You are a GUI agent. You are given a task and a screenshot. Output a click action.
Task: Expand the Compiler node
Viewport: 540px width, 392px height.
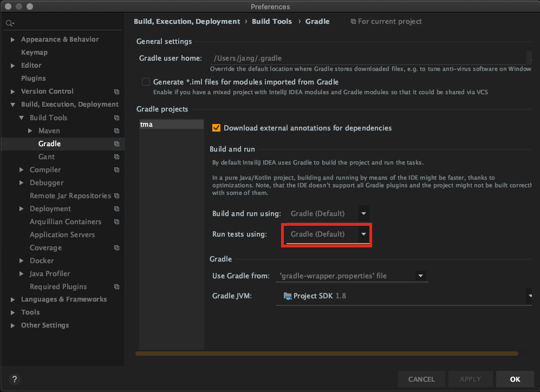[21, 169]
